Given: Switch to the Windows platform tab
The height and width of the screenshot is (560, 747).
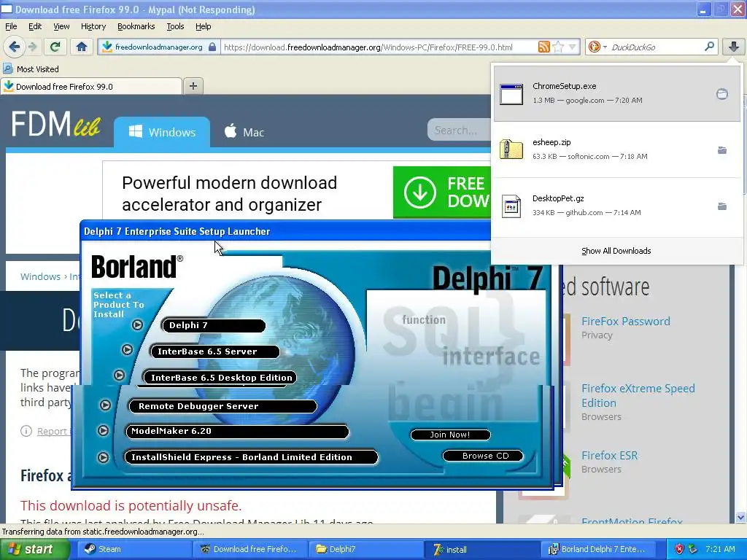Looking at the screenshot, I should (162, 132).
